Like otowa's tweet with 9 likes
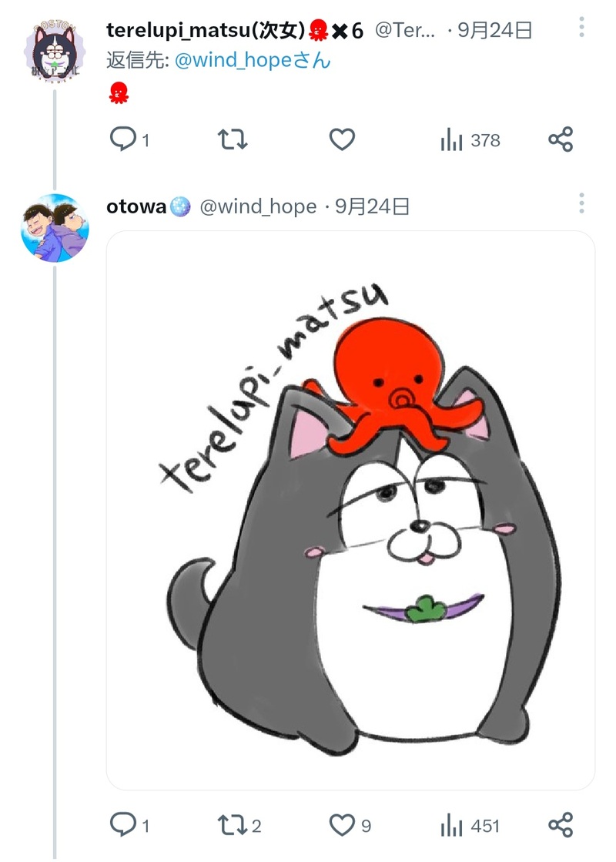This screenshot has height=862, width=616. pyautogui.click(x=342, y=826)
